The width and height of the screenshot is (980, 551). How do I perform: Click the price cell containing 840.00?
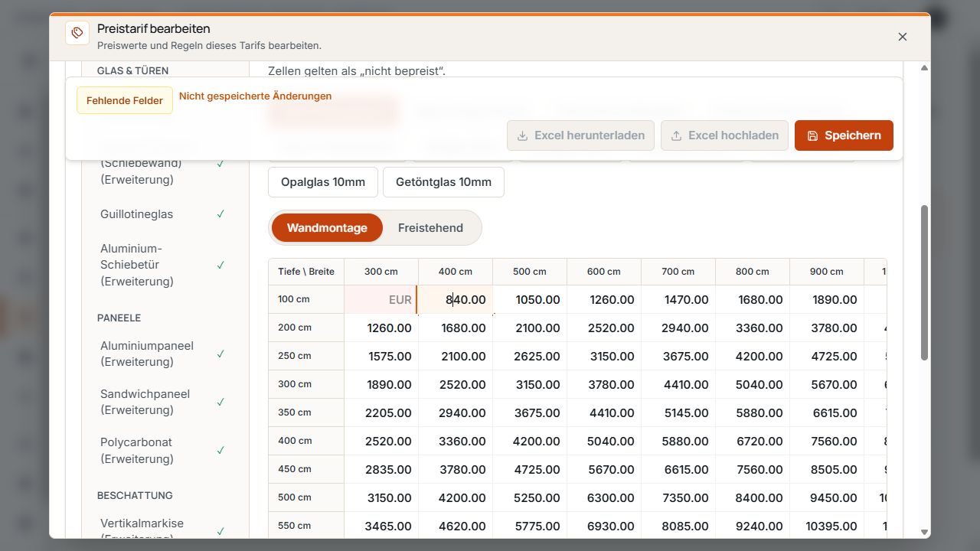pos(456,299)
